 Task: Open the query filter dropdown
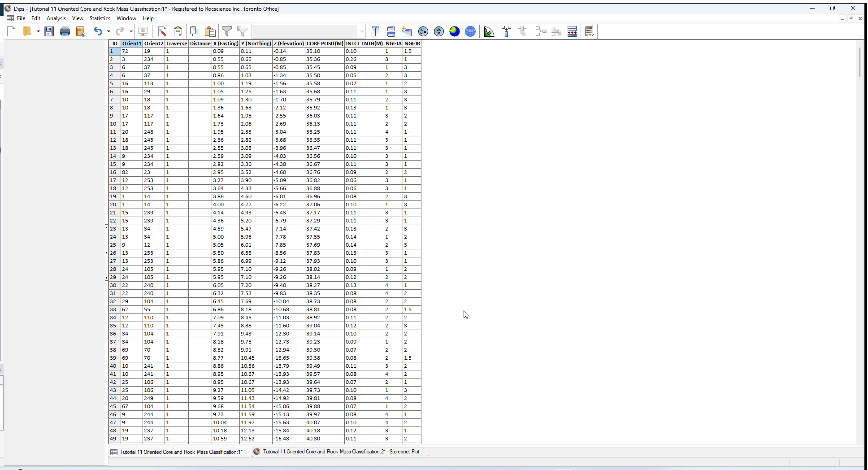click(361, 31)
